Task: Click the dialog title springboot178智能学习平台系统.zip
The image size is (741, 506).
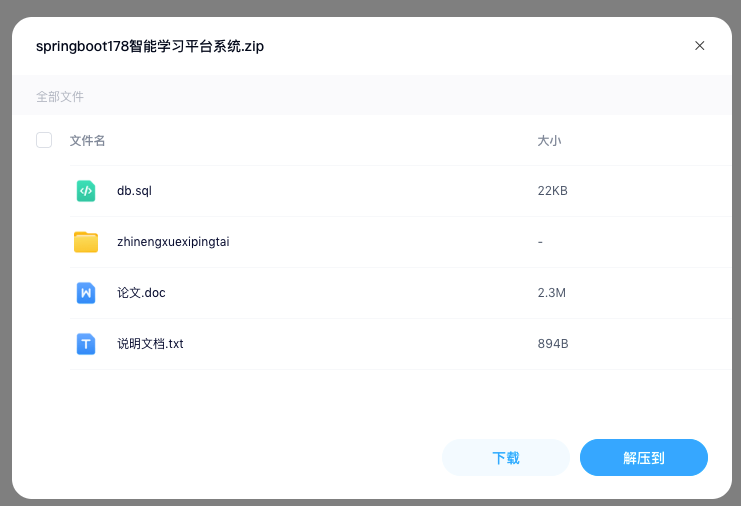Action: pos(150,46)
